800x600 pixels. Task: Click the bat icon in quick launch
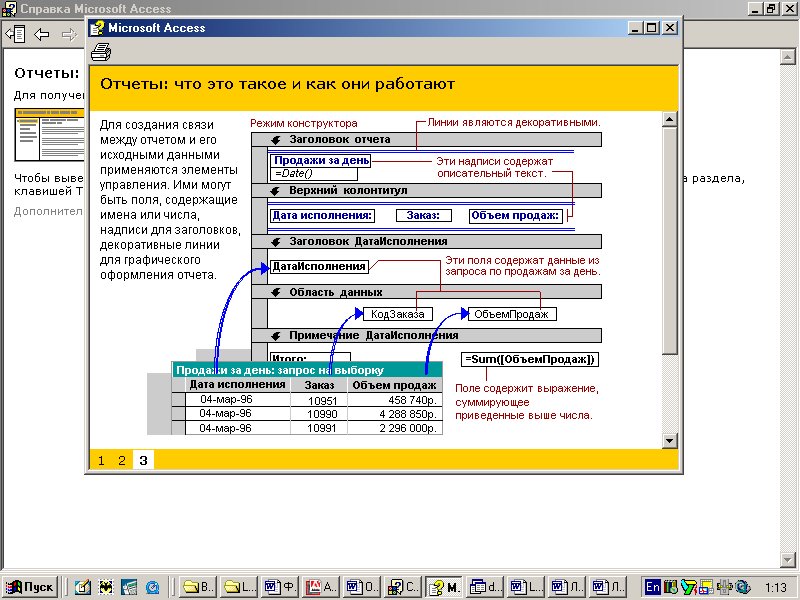pos(106,587)
